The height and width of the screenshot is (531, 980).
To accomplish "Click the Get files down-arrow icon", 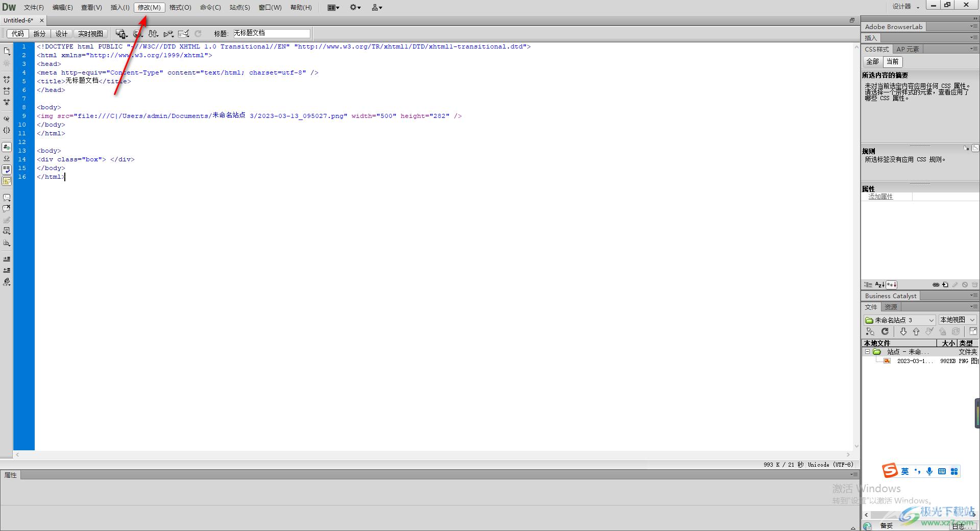I will pos(903,332).
